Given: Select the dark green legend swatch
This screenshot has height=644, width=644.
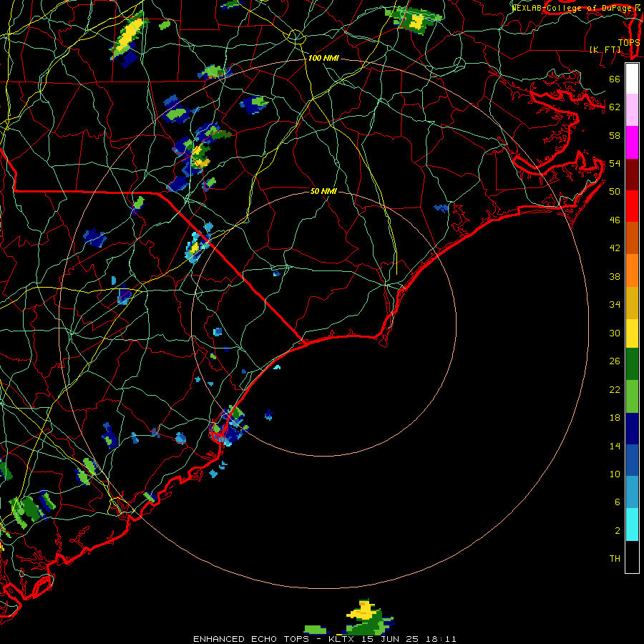Looking at the screenshot, I should click(632, 364).
